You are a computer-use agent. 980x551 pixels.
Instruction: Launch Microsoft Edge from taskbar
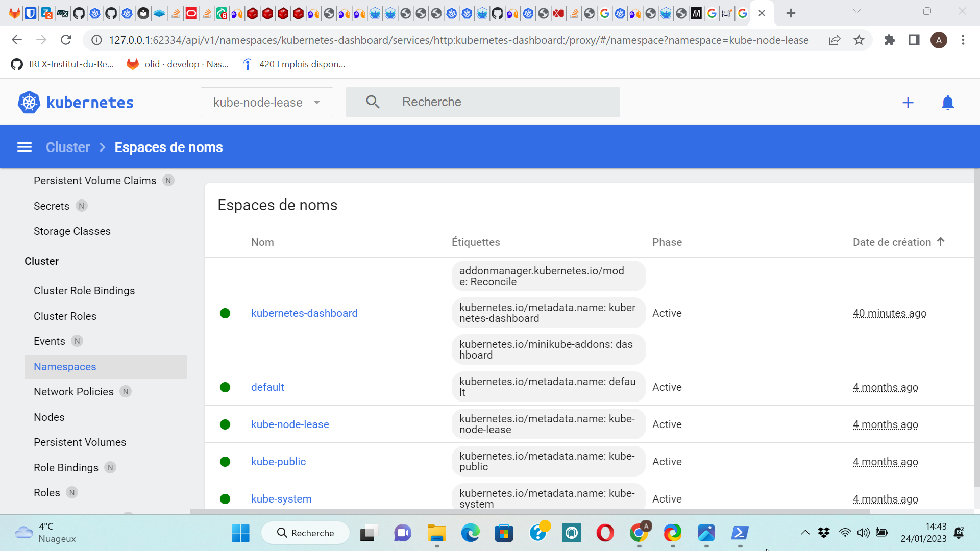pyautogui.click(x=470, y=533)
